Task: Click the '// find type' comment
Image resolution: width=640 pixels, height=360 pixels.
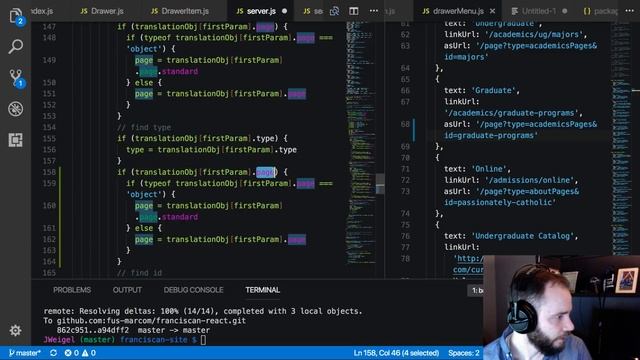Action: (x=144, y=127)
